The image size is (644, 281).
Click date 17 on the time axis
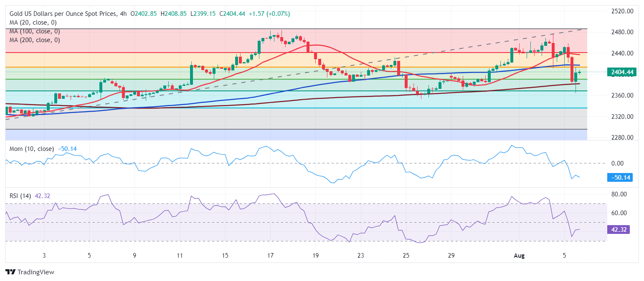[x=270, y=255]
